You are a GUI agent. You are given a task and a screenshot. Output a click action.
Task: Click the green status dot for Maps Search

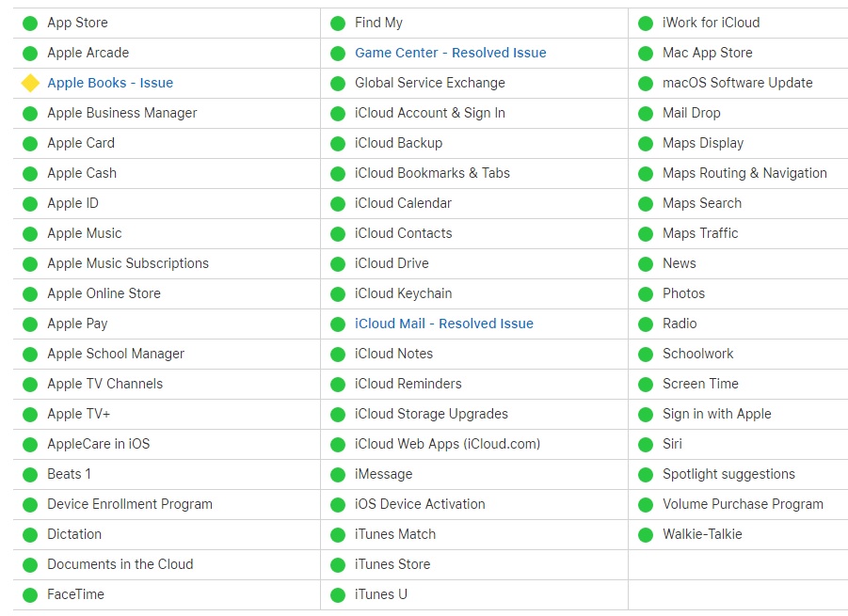(646, 204)
